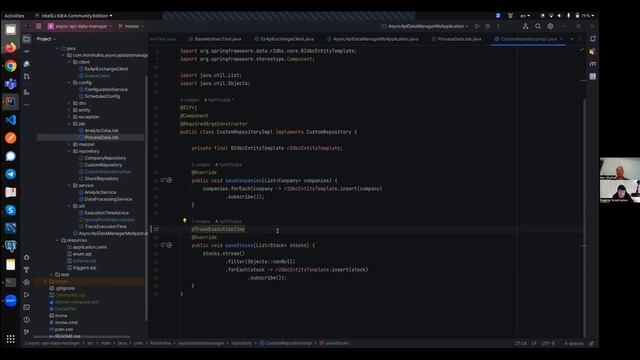This screenshot has height=360, width=640.
Task: Click the main menu hamburger icon
Action: click(39, 26)
